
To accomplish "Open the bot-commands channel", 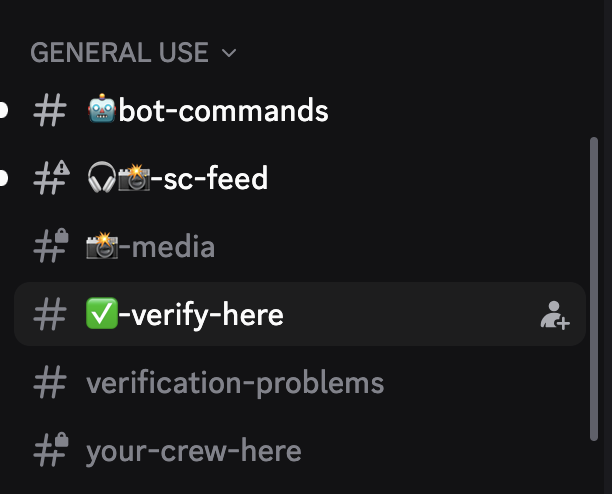I will coord(223,111).
